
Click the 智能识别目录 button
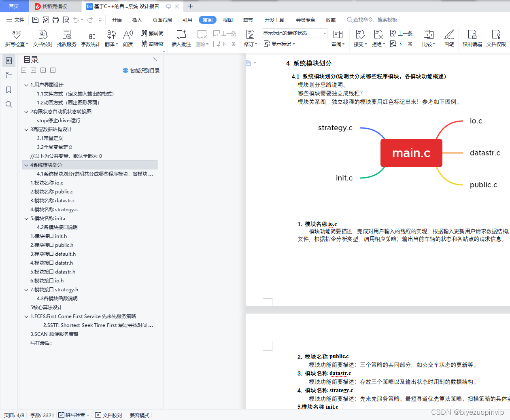142,70
